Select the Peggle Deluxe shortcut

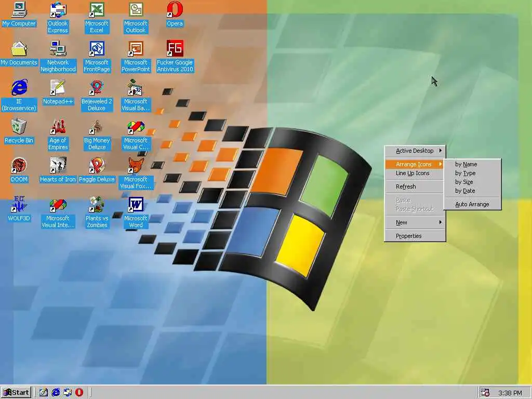(97, 170)
